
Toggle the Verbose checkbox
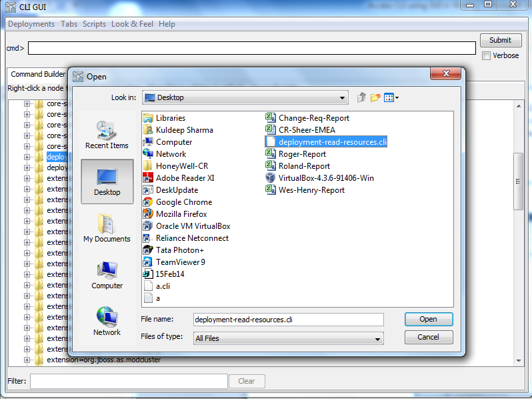[x=486, y=55]
